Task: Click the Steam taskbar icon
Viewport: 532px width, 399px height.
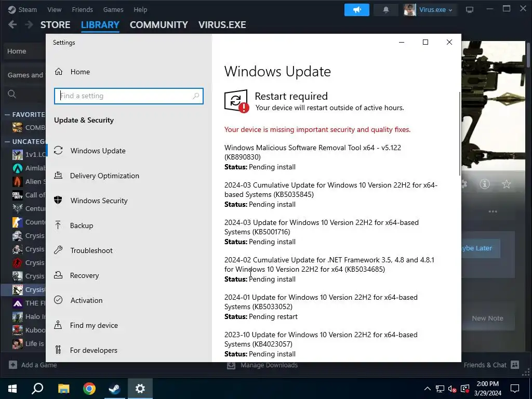Action: pos(114,389)
